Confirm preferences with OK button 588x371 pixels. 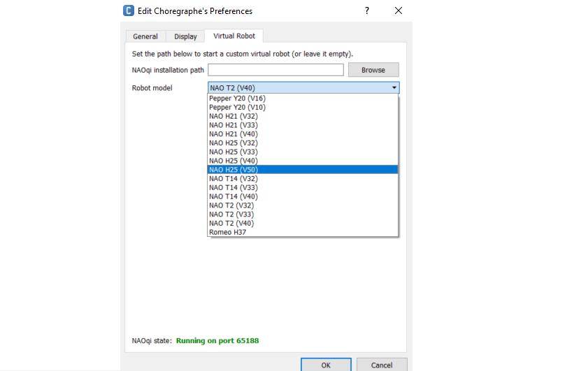click(326, 365)
